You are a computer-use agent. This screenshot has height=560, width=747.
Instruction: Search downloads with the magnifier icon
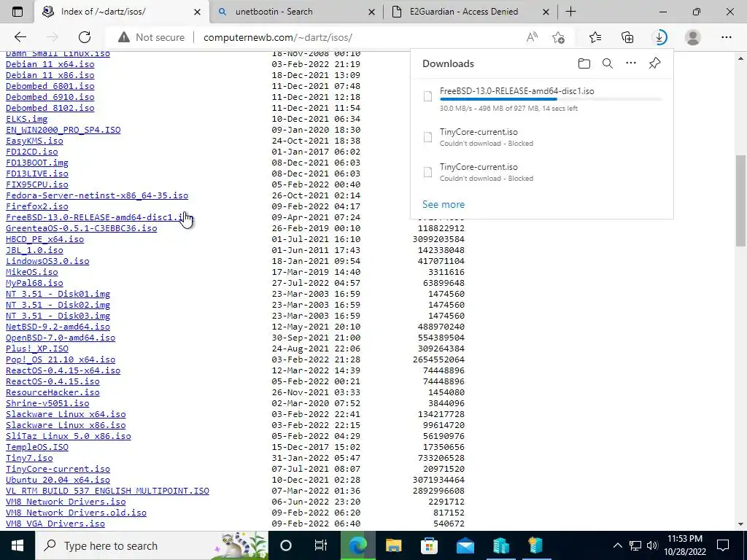(x=608, y=63)
